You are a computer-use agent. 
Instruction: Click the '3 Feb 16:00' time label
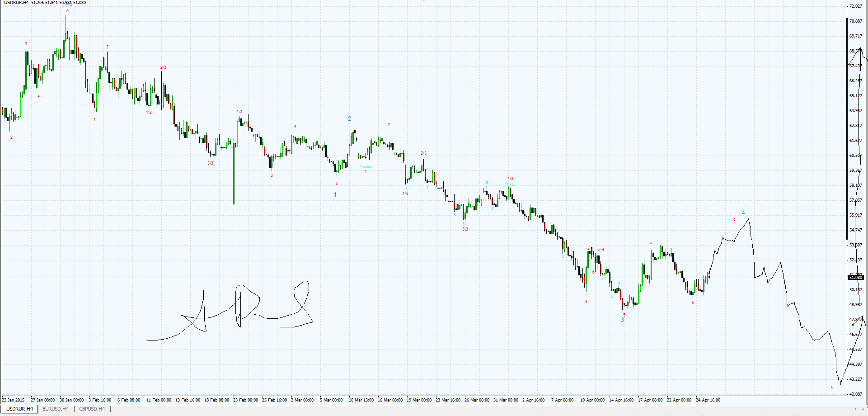click(100, 400)
